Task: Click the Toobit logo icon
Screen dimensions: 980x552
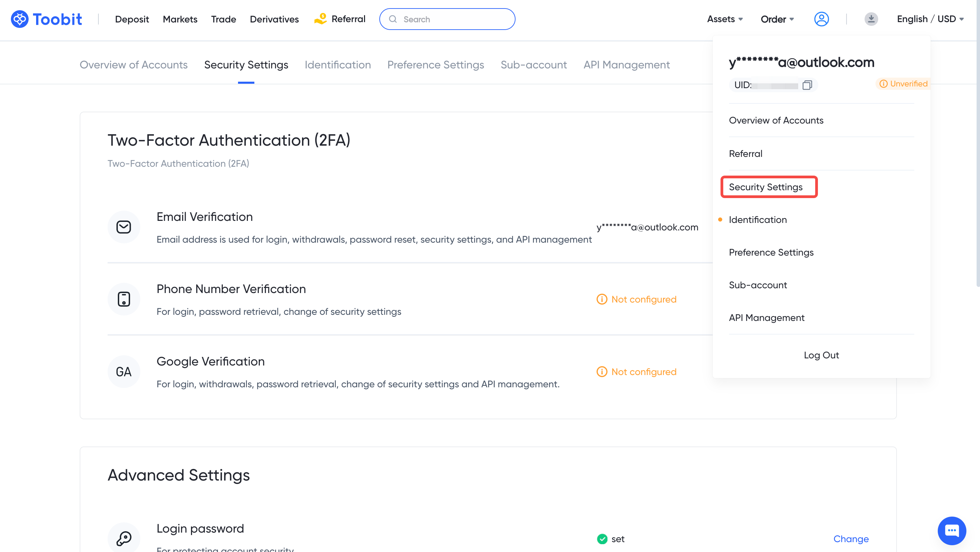Action: [19, 19]
